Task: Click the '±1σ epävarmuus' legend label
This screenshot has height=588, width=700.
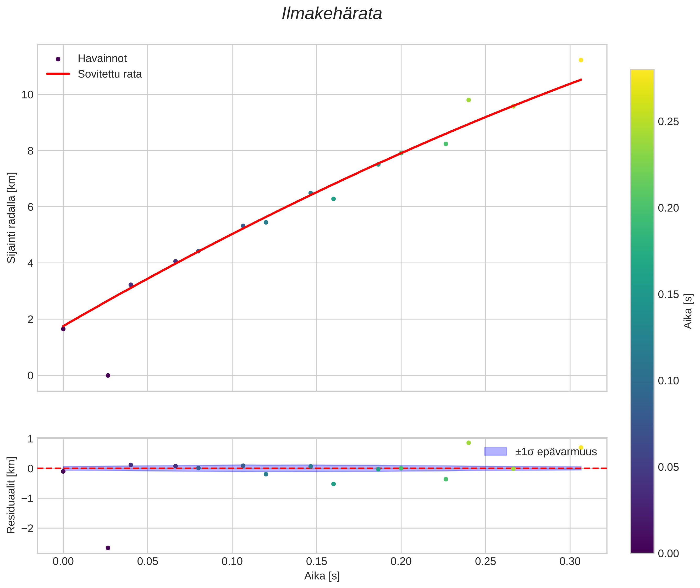Action: [556, 452]
